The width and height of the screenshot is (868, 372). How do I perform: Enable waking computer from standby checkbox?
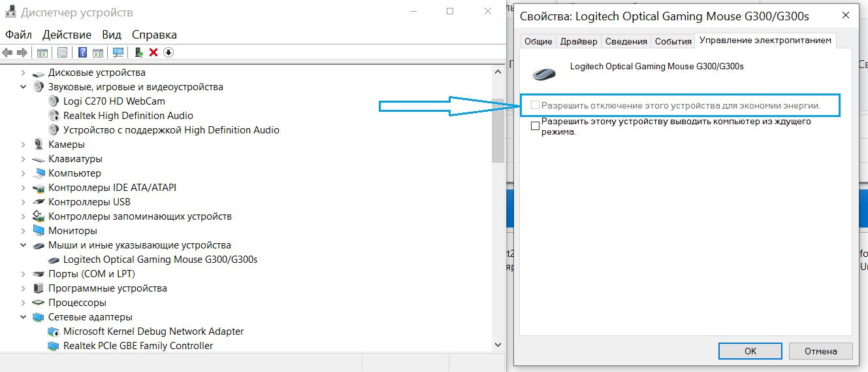(x=536, y=126)
